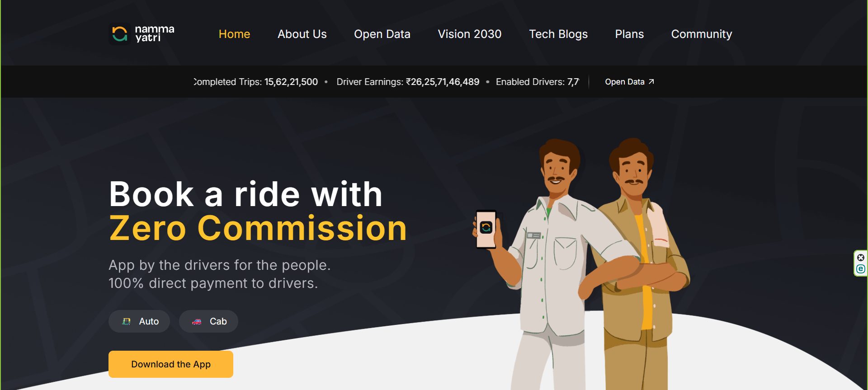Go to the Home page
The width and height of the screenshot is (868, 390).
[234, 34]
